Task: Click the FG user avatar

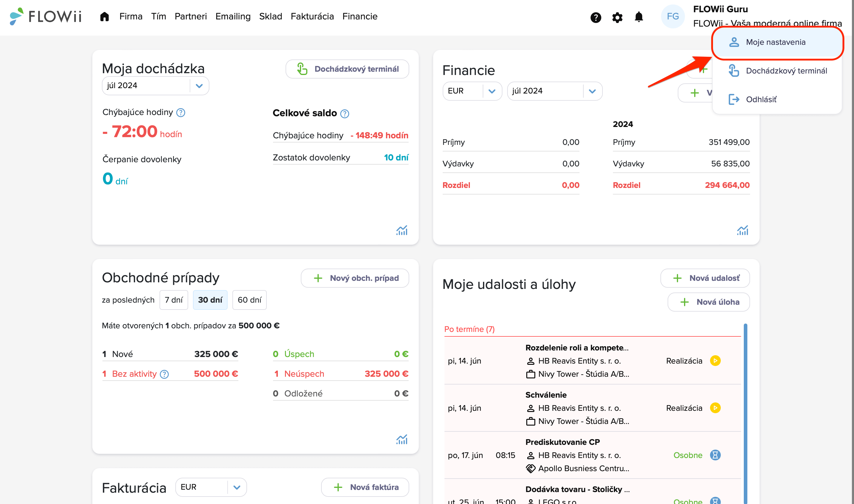Action: pyautogui.click(x=673, y=16)
